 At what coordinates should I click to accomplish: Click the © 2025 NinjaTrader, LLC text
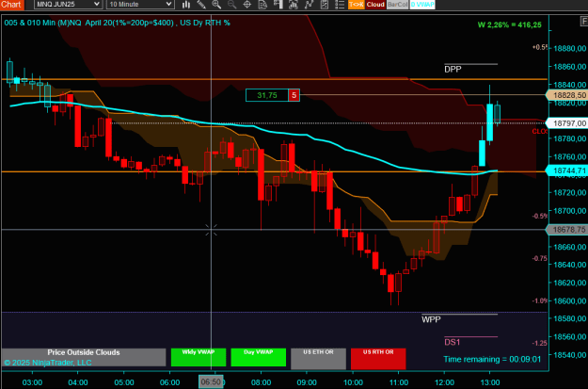[x=48, y=363]
